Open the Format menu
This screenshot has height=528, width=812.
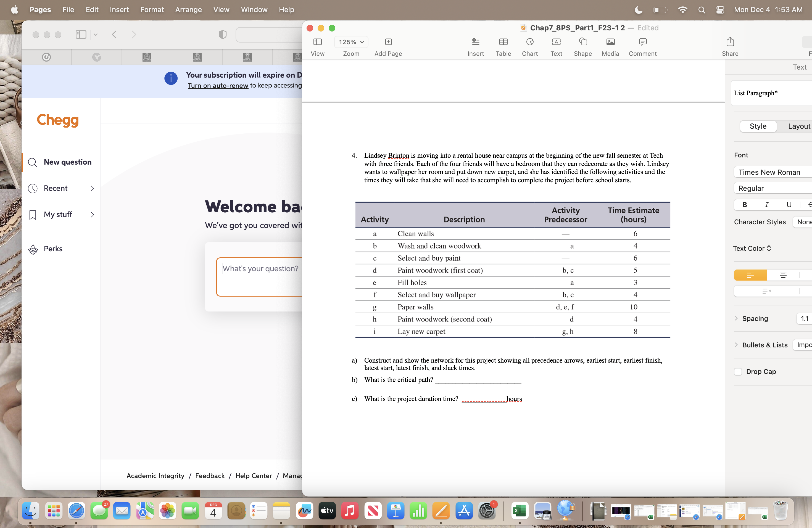tap(152, 10)
